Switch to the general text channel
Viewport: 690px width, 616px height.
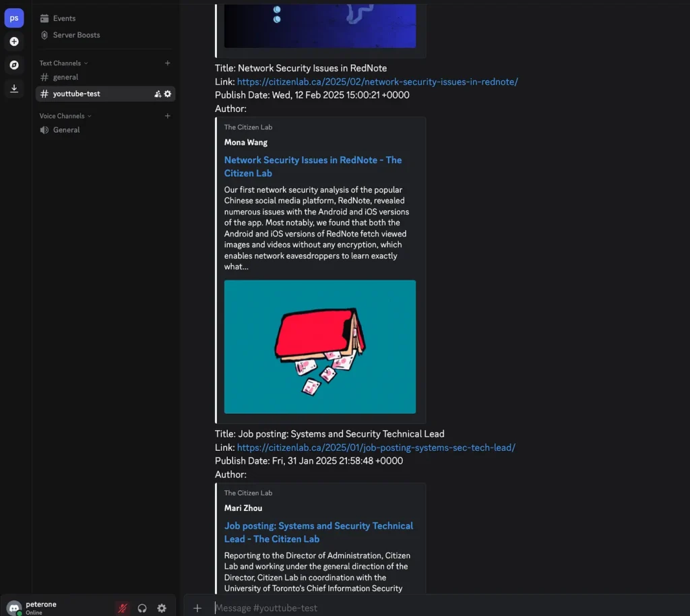[x=66, y=77]
